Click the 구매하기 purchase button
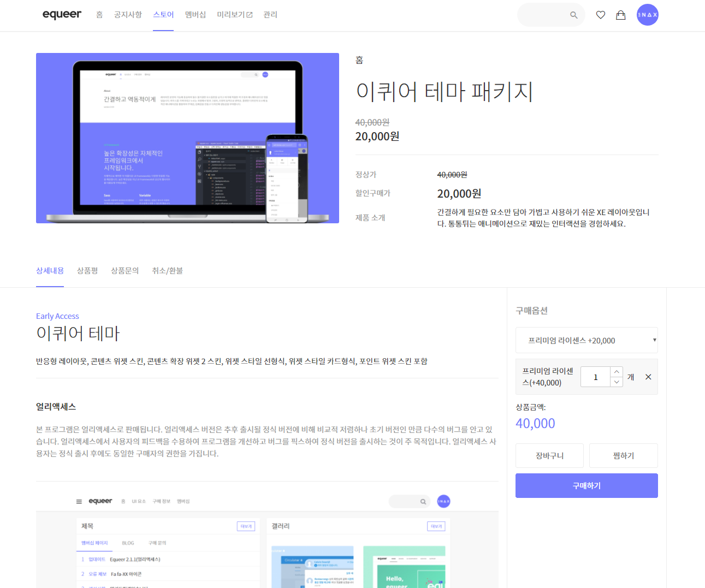The width and height of the screenshot is (705, 588). [586, 485]
